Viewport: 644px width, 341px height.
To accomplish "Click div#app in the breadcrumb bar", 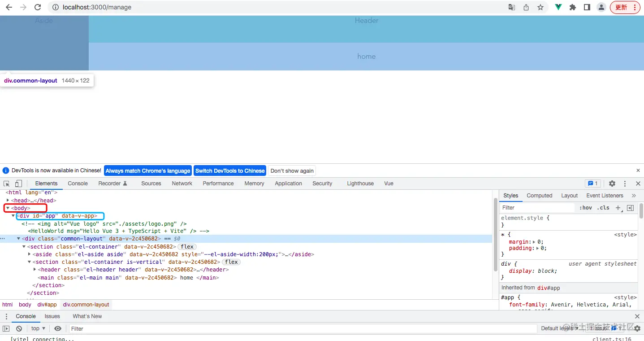I will [47, 305].
